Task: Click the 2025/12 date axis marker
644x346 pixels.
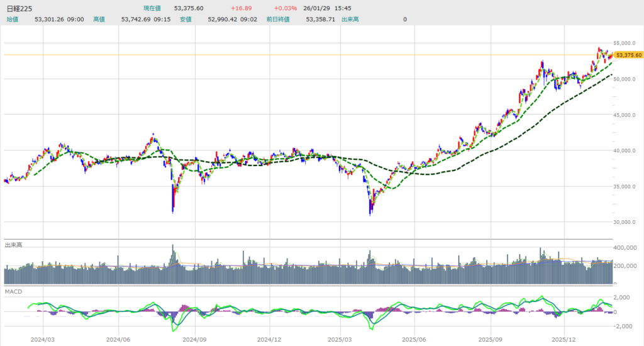Action: (564, 339)
